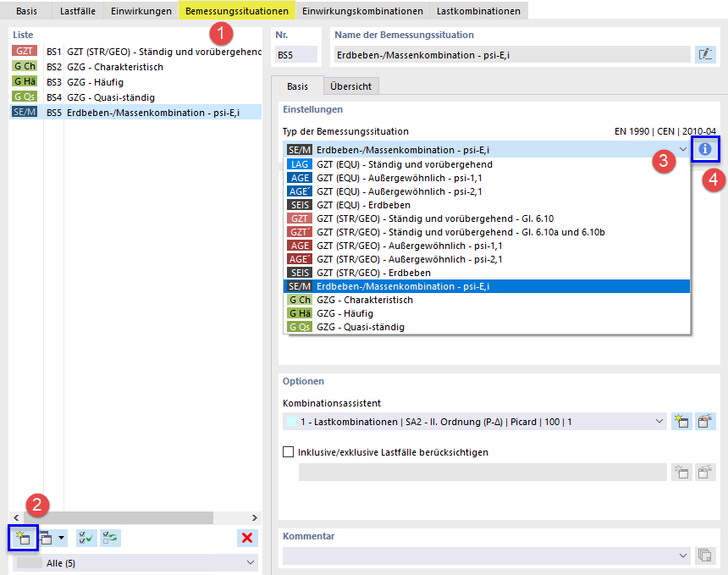This screenshot has height=575, width=728.
Task: Choose GZT (STR/GEO) - Erdbeben option
Action: [x=487, y=273]
